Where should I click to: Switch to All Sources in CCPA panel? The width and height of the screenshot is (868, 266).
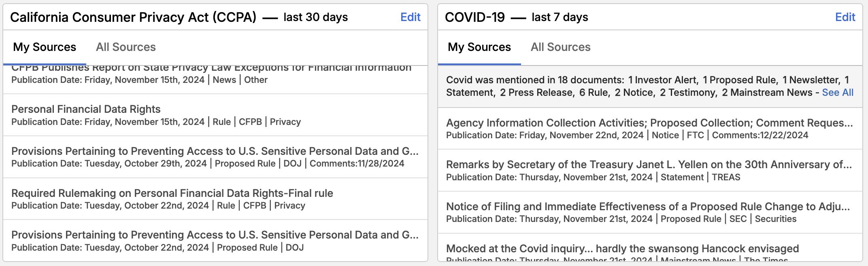(126, 47)
